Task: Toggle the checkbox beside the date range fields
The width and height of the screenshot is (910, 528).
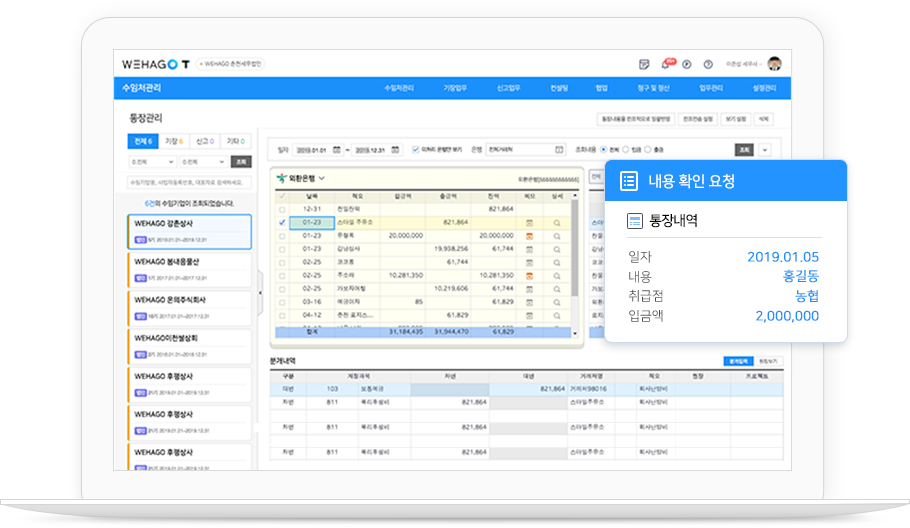Action: [x=416, y=150]
